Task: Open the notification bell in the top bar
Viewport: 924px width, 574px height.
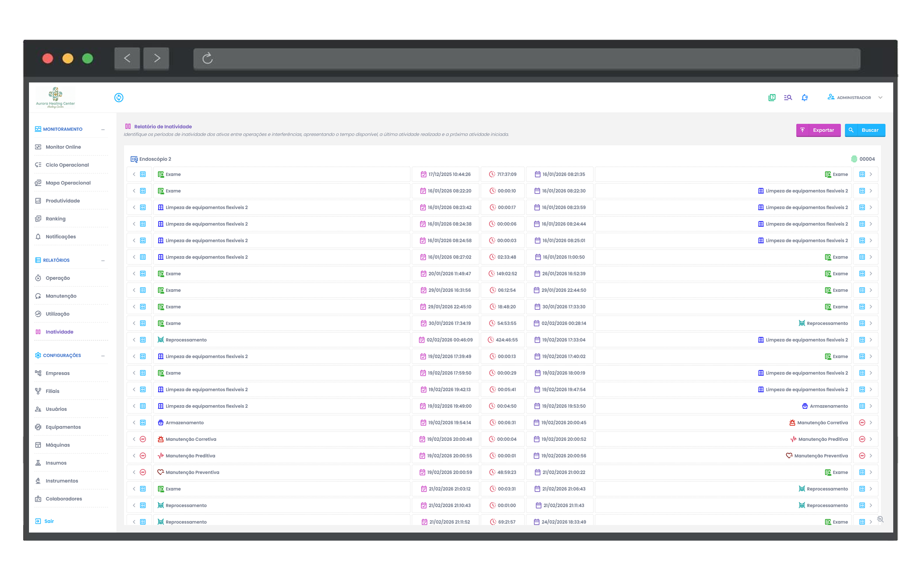Action: (x=805, y=97)
